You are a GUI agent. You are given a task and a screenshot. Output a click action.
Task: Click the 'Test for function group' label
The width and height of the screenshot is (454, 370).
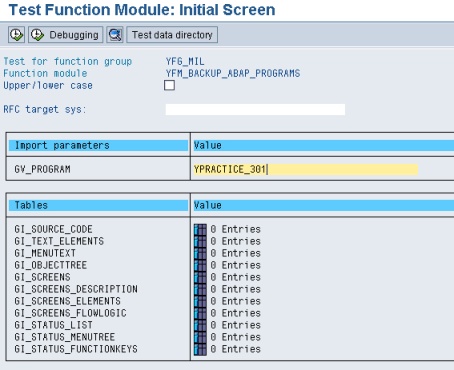68,62
